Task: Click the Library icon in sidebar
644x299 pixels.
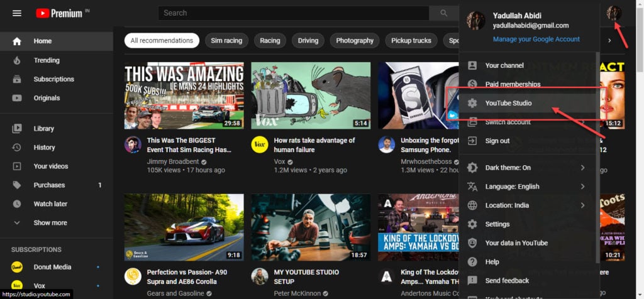Action: 17,128
